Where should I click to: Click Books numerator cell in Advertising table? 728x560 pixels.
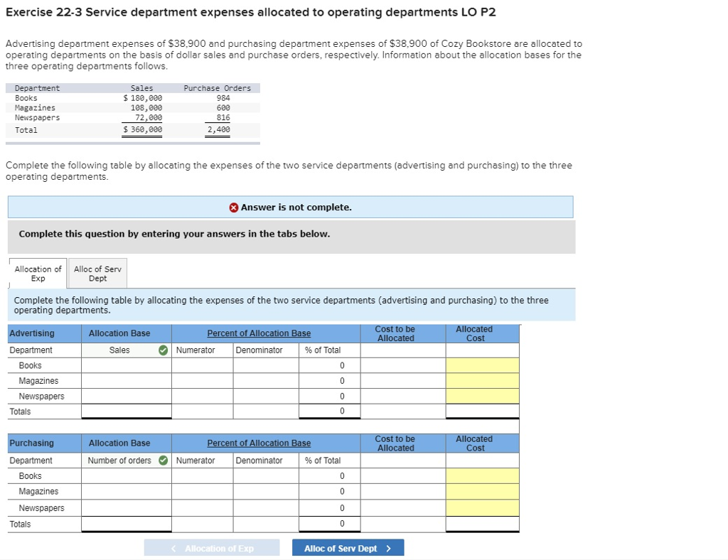pos(202,365)
